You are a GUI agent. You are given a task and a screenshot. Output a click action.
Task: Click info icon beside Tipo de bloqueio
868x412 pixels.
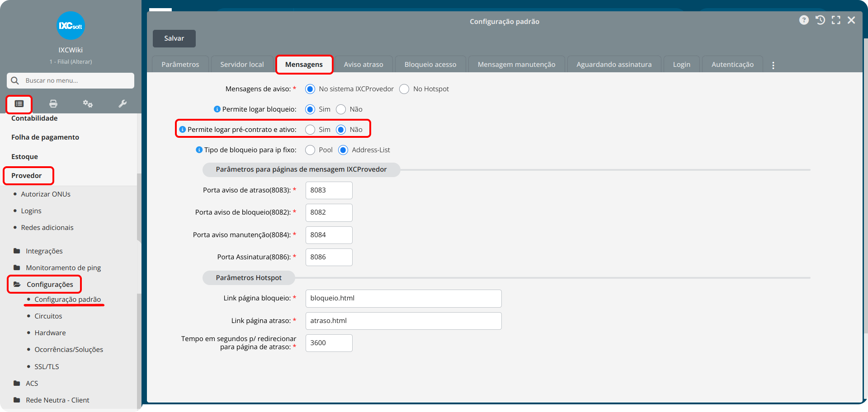click(199, 150)
